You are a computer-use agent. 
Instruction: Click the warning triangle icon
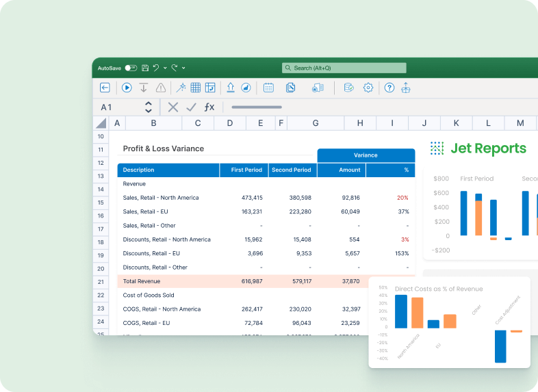(160, 88)
